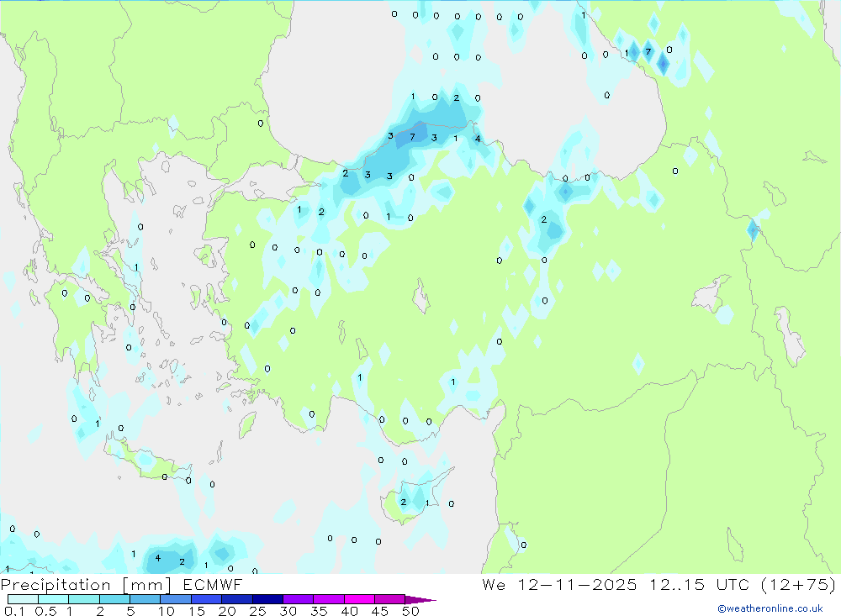Click the legend label '0.1'
The width and height of the screenshot is (841, 616).
[x=14, y=611]
